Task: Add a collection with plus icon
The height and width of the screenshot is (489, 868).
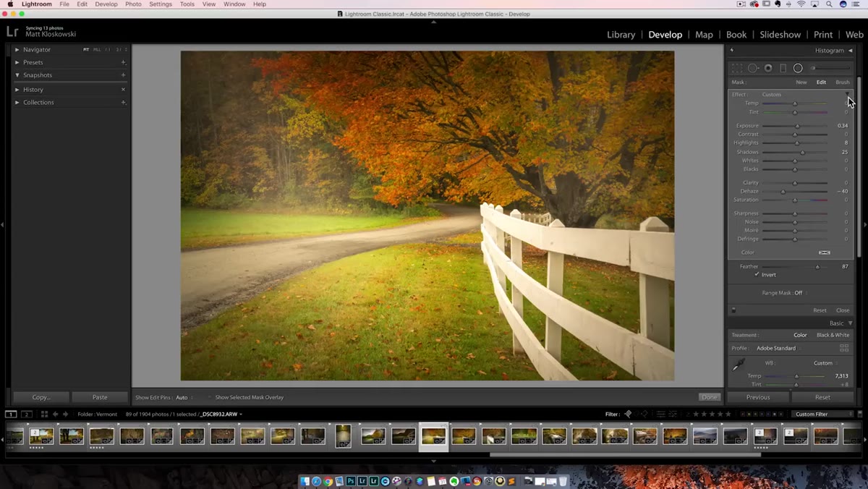Action: click(123, 103)
